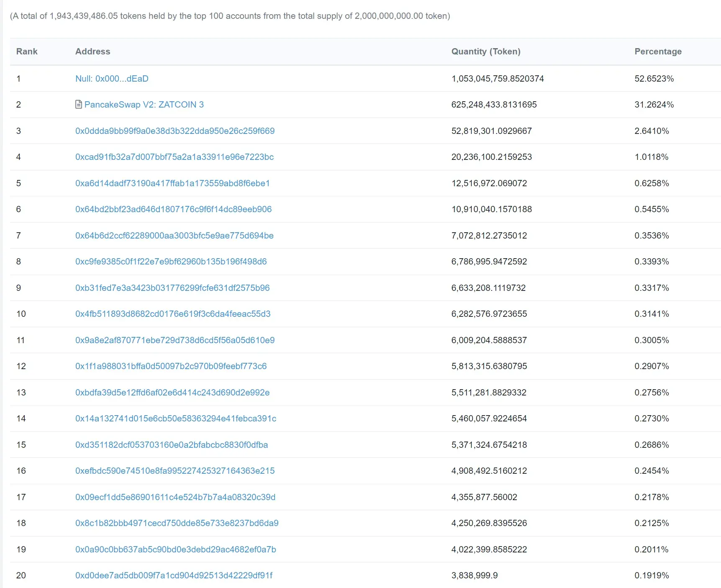Click the 0.3005% percentage value
721x588 pixels.
652,340
